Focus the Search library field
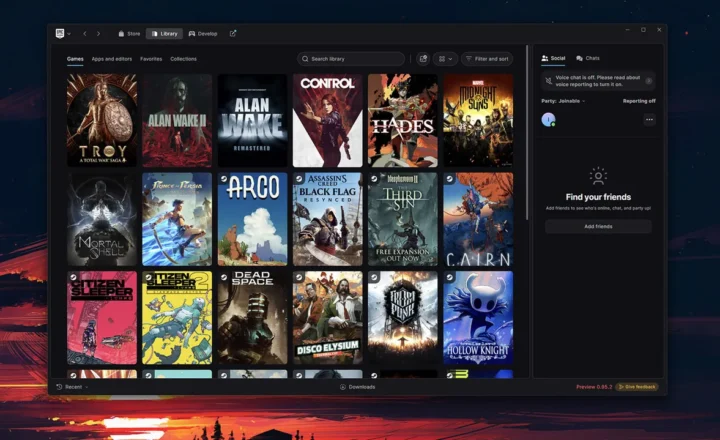Screen dimensions: 720x440 351,59
